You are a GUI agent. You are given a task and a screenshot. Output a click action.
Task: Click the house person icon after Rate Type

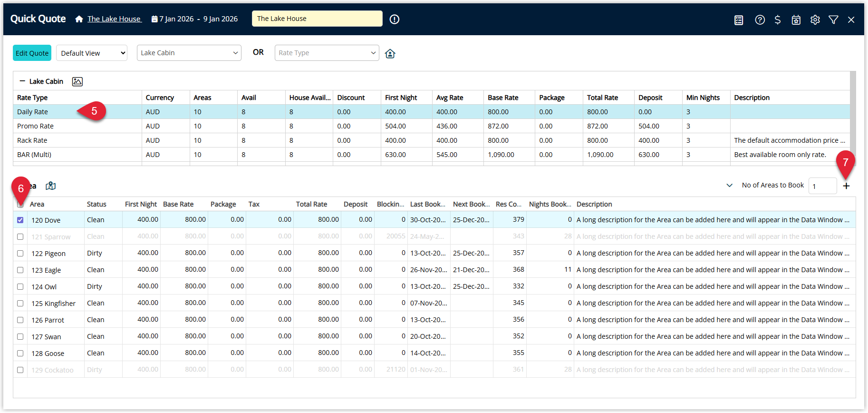coord(390,53)
